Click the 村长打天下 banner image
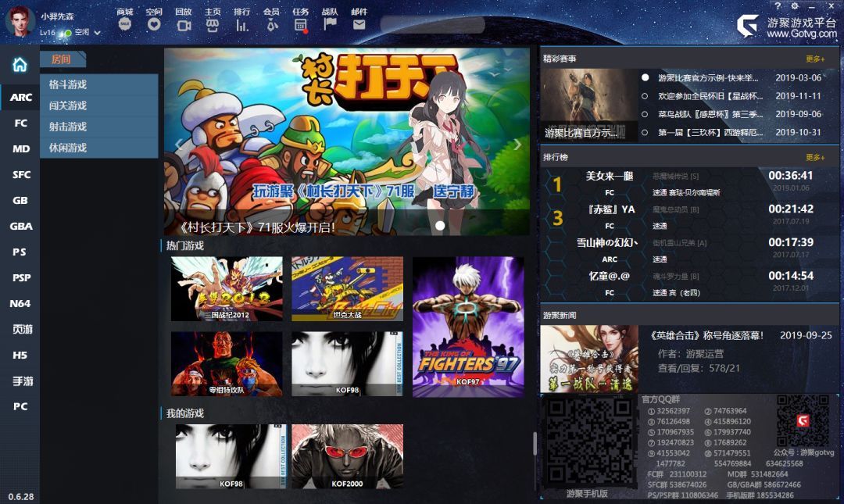 pos(347,141)
